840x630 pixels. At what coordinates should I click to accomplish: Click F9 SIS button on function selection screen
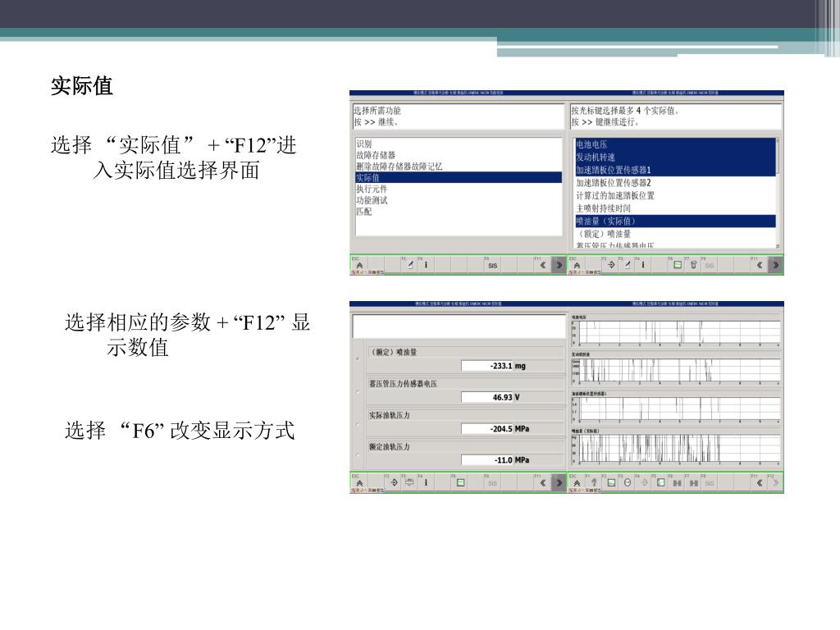492,265
